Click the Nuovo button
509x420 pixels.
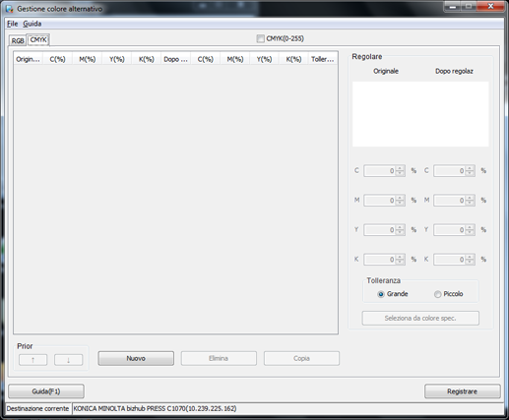tap(136, 358)
